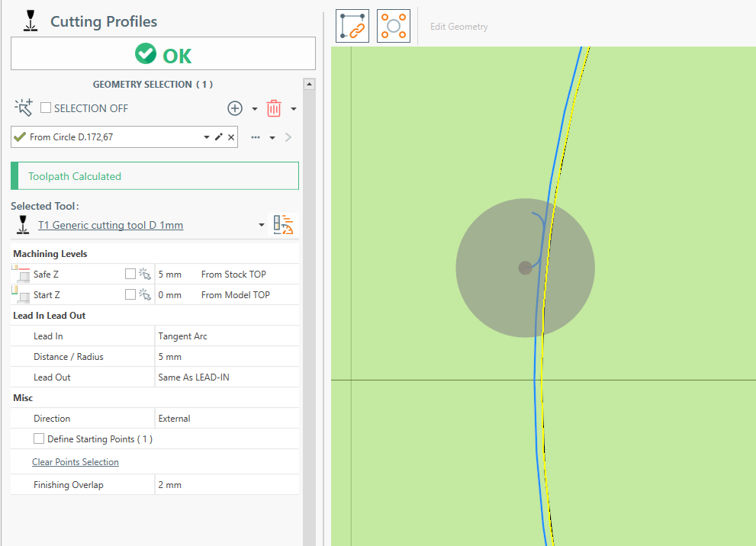Click the add geometry plus icon
This screenshot has height=546, width=756.
pyautogui.click(x=235, y=108)
